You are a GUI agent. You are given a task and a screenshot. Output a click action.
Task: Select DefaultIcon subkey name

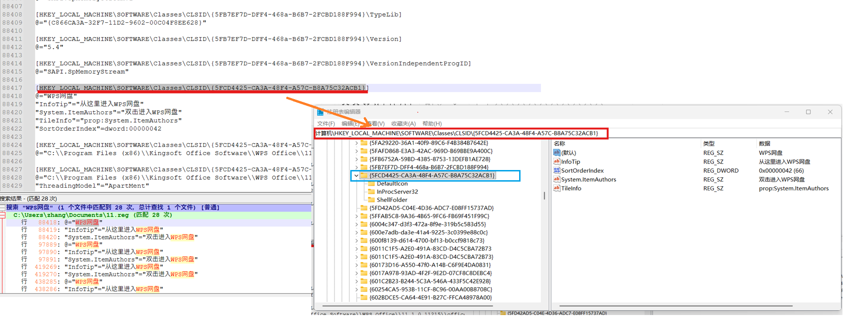(392, 184)
